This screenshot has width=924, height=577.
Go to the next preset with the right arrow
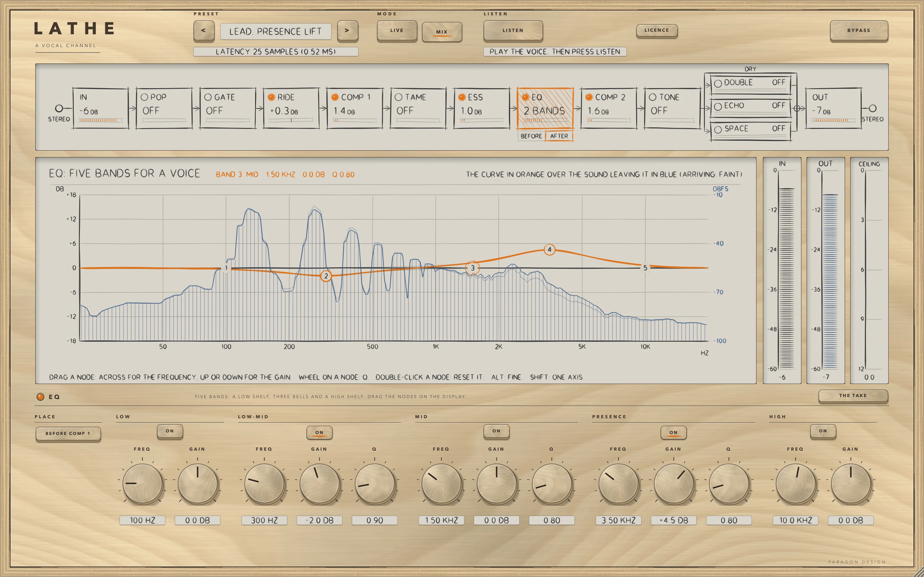(347, 30)
